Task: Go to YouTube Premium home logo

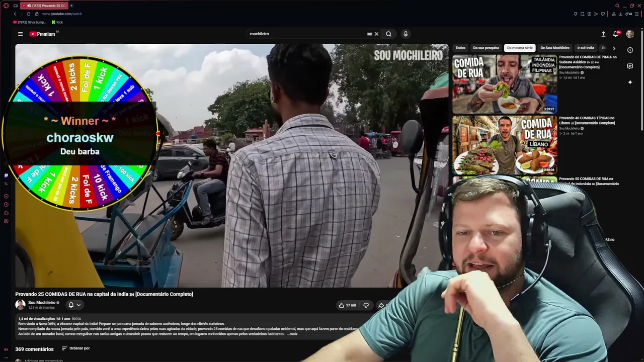Action: 42,34
